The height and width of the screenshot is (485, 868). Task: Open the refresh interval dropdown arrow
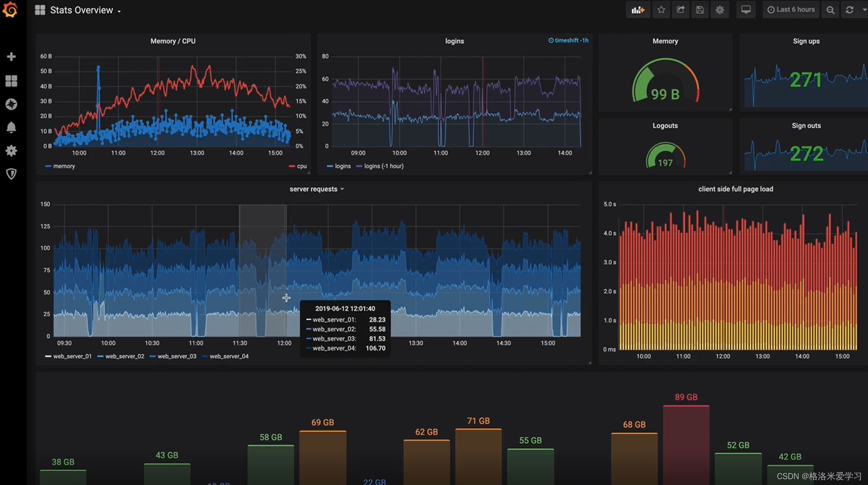(x=864, y=10)
